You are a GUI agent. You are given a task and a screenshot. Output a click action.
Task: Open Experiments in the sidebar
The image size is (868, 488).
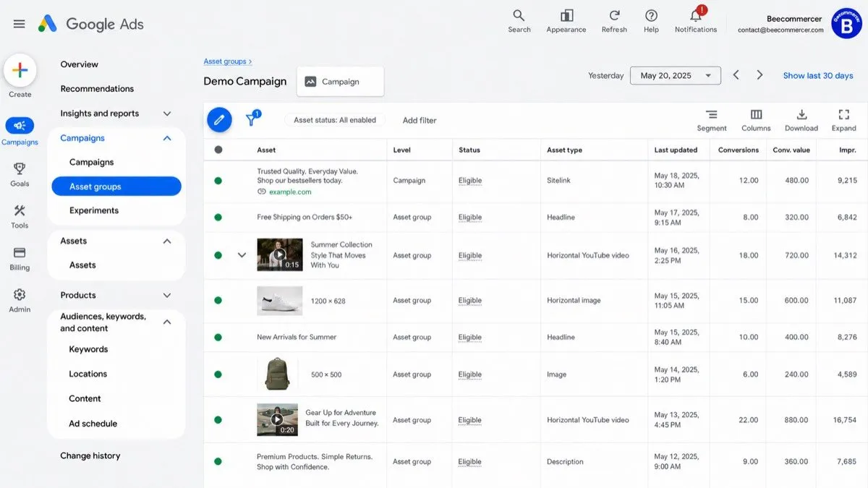coord(94,210)
